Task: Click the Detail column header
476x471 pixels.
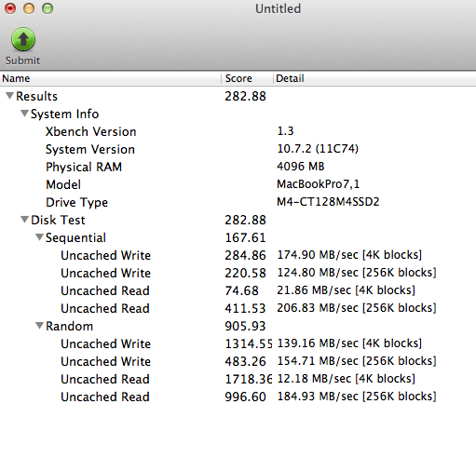Action: [374, 78]
